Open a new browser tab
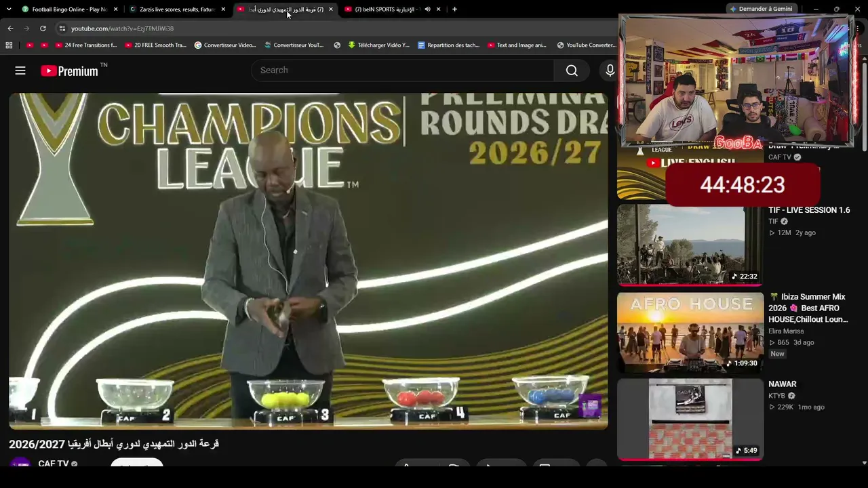 [454, 9]
